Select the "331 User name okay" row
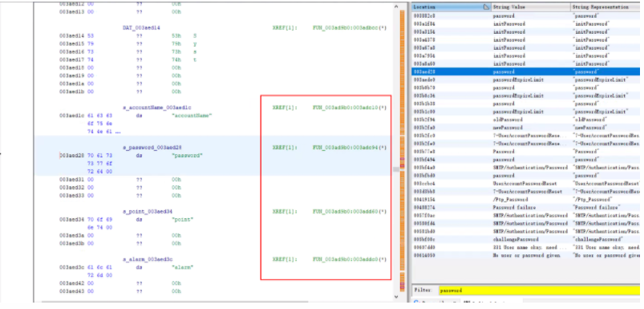The height and width of the screenshot is (309, 644). tap(526, 247)
